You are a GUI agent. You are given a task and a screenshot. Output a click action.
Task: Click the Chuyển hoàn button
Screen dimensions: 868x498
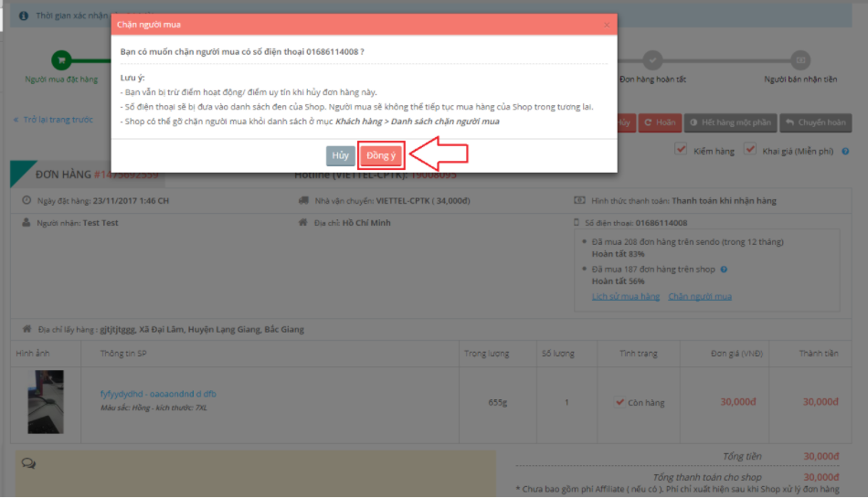coord(816,122)
